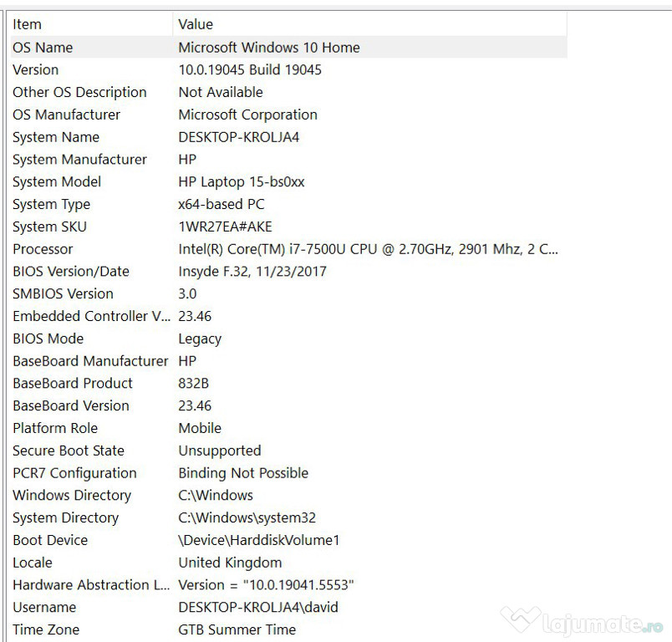Select the Platform Role row
This screenshot has height=642, width=672.
[289, 428]
